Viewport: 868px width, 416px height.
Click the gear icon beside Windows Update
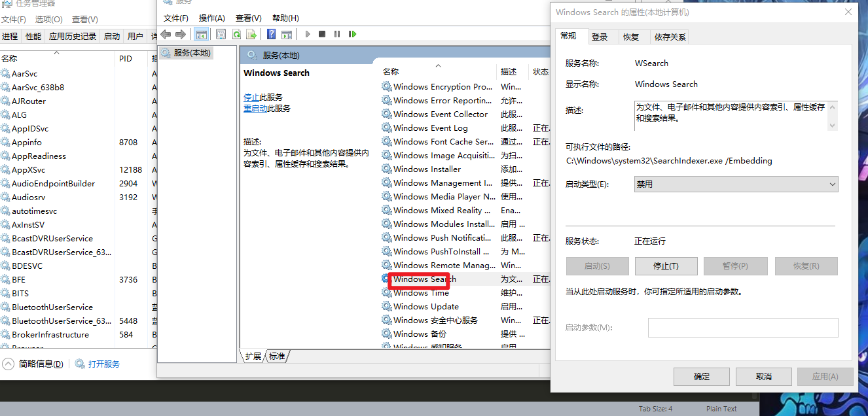[387, 307]
